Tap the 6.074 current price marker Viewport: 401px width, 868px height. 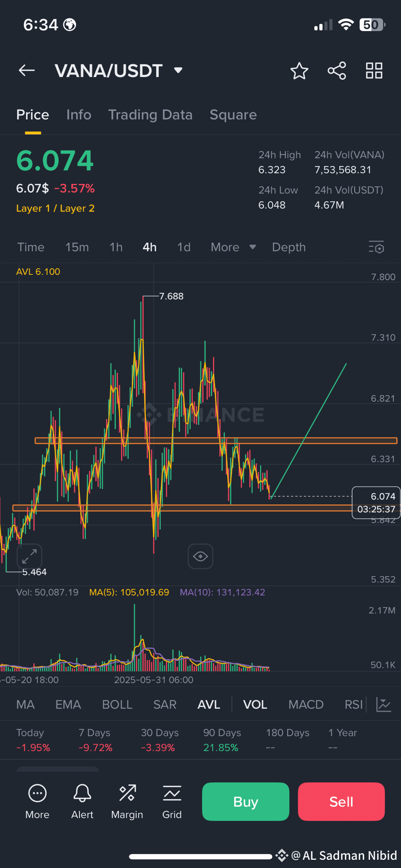tap(376, 503)
